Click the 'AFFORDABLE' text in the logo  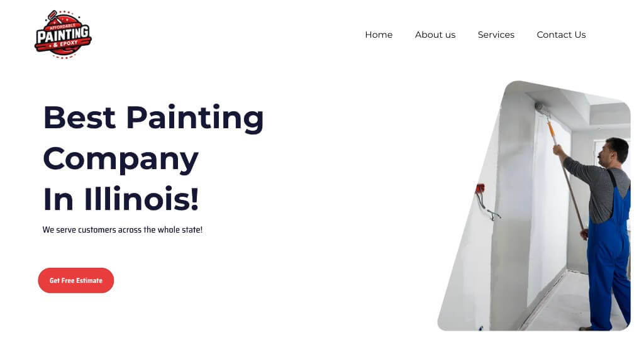pyautogui.click(x=62, y=26)
